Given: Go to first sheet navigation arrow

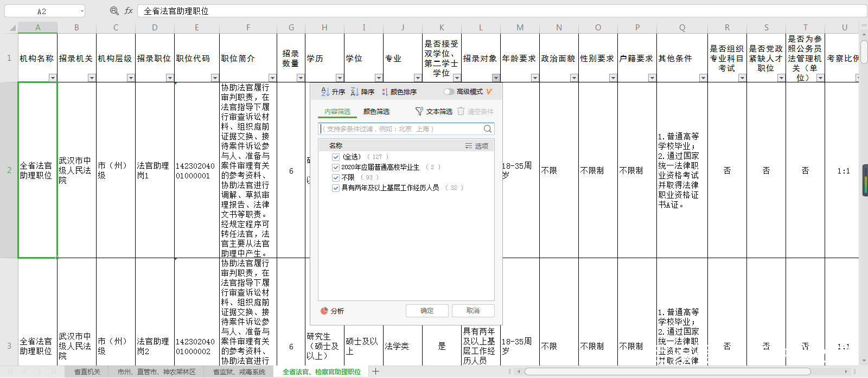Looking at the screenshot, I should click(10, 371).
